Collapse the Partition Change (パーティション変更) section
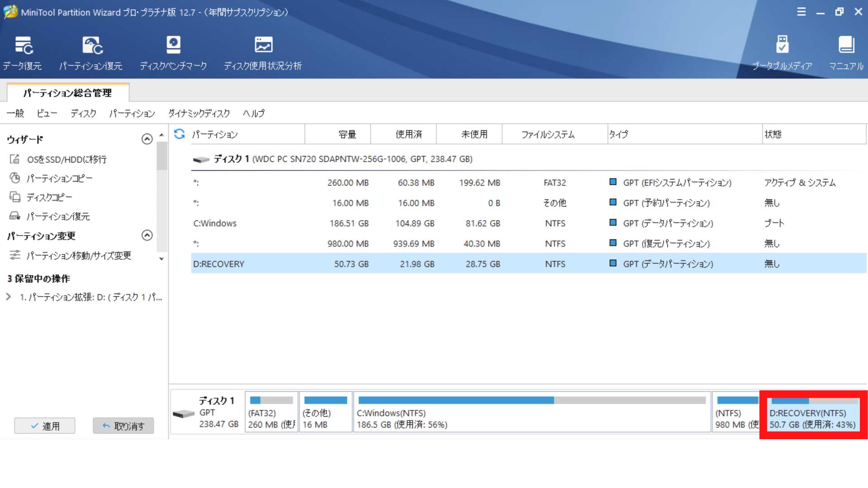868x488 pixels. [x=147, y=235]
